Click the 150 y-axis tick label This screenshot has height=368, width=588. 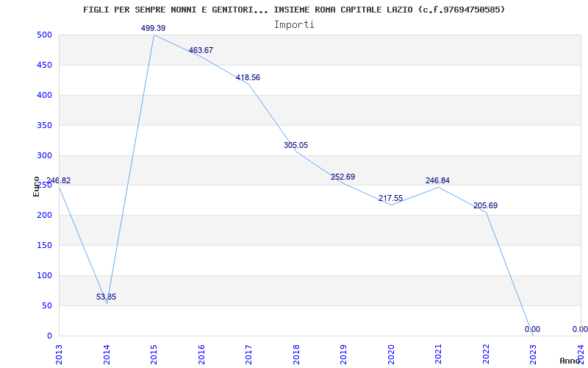point(44,246)
